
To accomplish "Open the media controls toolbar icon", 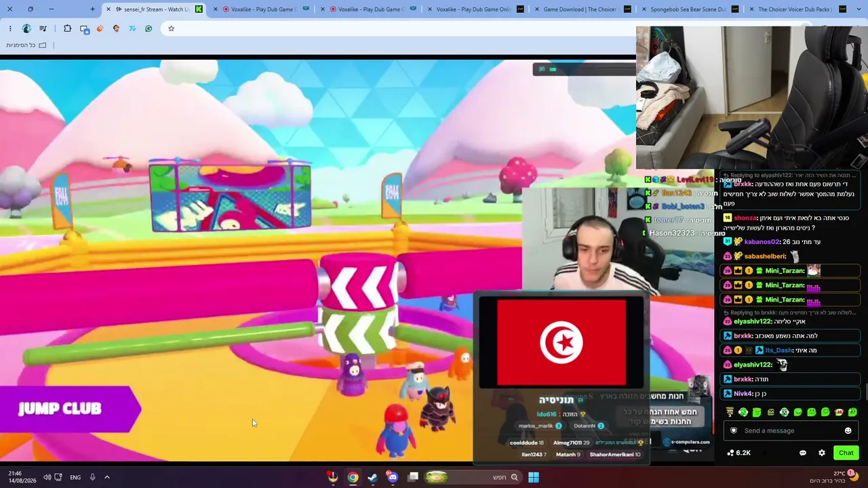I will click(x=43, y=28).
